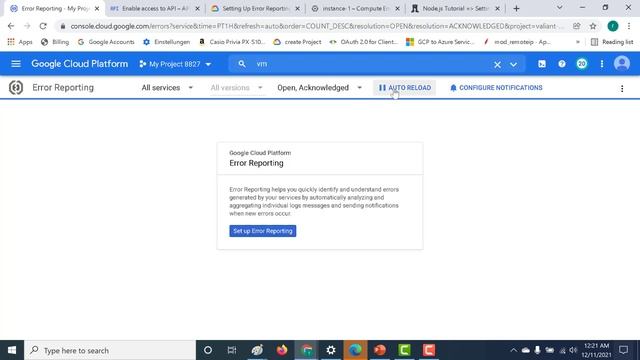
Task: Open the Open, Acknowledged resolution filter
Action: coord(319,88)
